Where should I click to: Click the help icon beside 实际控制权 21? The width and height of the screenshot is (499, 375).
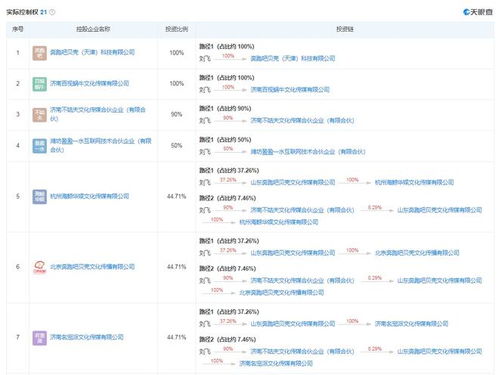52,12
